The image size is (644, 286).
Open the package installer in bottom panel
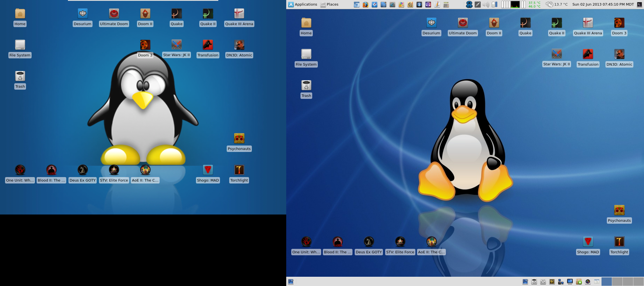[579, 282]
